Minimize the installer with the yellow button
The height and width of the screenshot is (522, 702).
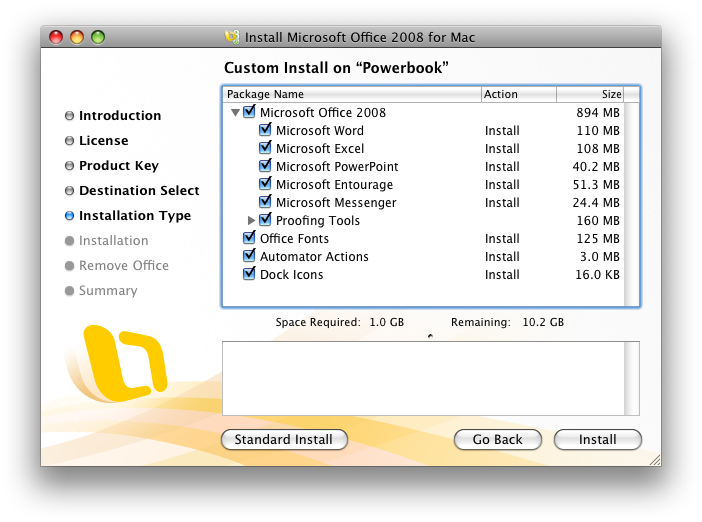(77, 37)
